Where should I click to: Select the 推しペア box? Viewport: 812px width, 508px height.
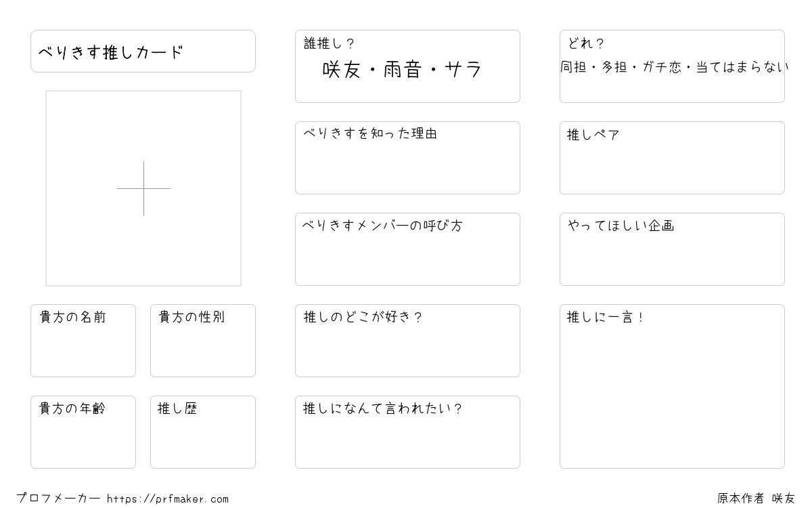672,158
